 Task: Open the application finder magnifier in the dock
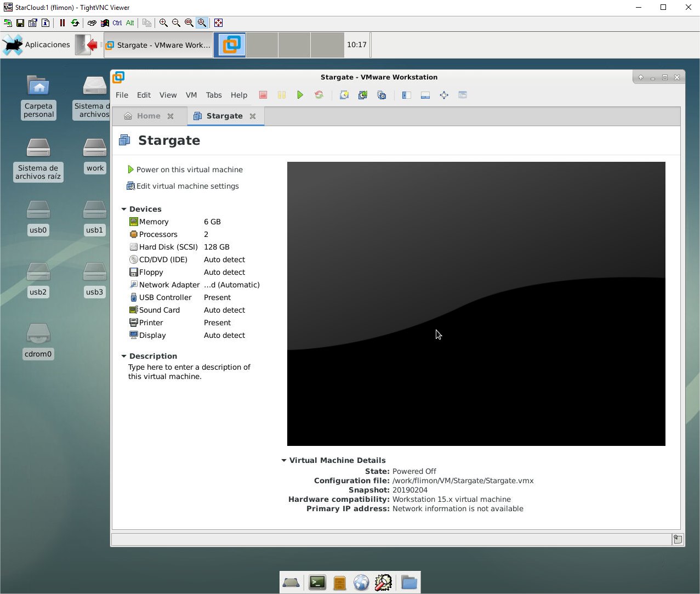pyautogui.click(x=383, y=582)
